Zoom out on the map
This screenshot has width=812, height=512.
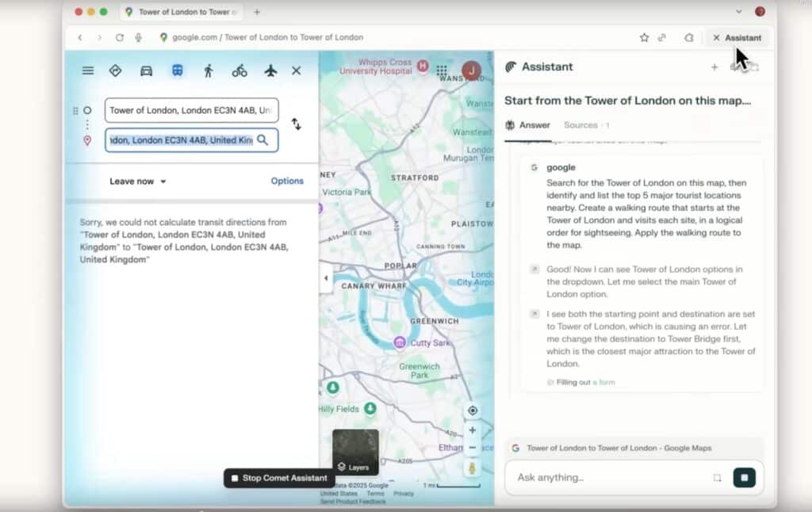click(x=473, y=447)
